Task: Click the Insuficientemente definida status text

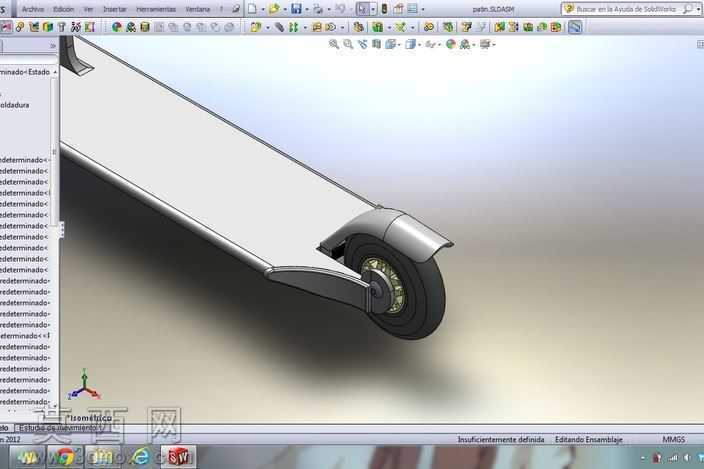Action: click(x=501, y=439)
